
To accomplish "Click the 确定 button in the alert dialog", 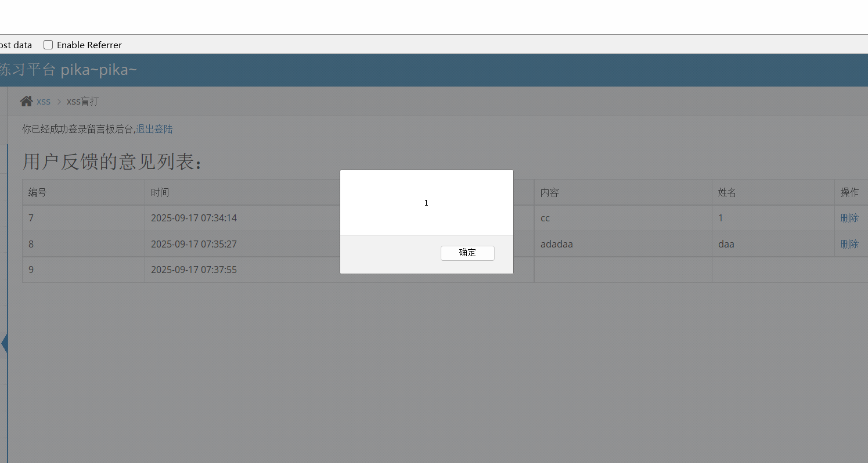I will [x=467, y=253].
